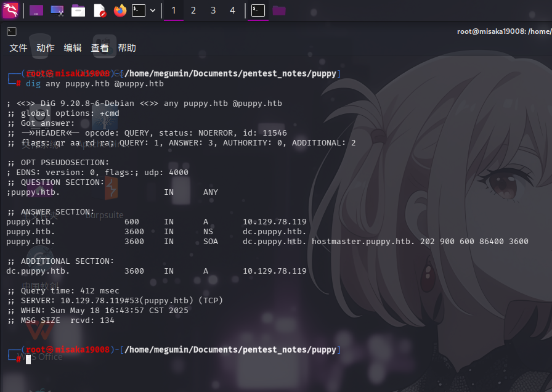Open the file manager from the panel
The image size is (552, 392).
tap(78, 10)
